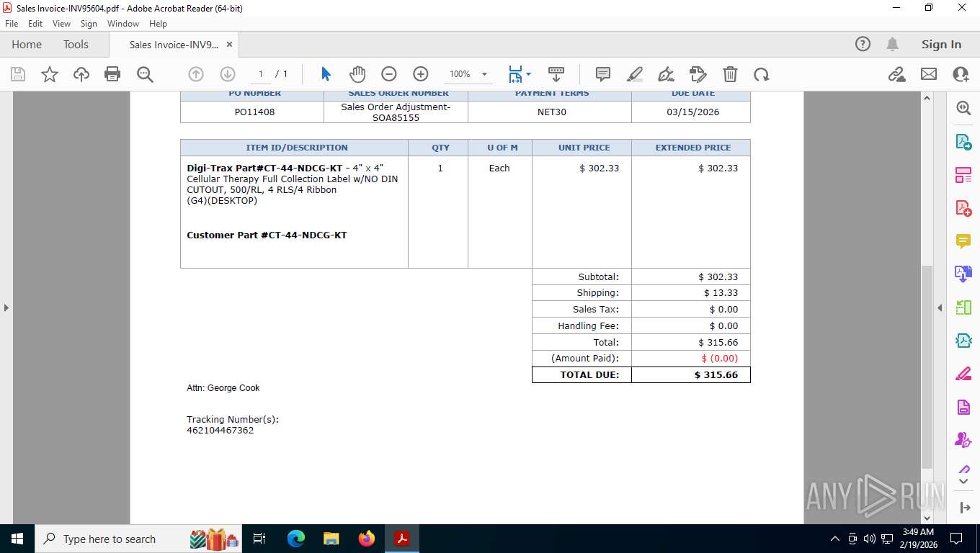Open the Combine Files tool in the right pane
Viewport: 980px width, 553px height.
pyautogui.click(x=963, y=274)
